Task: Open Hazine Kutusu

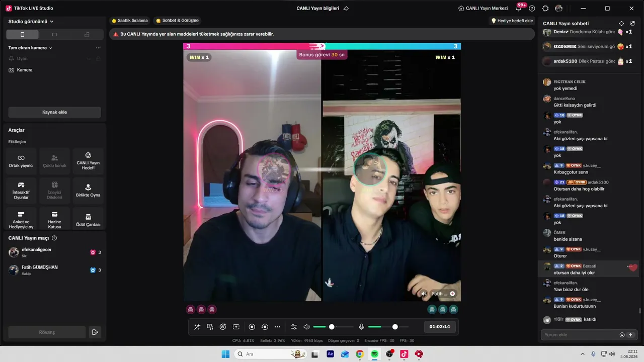Action: click(x=54, y=218)
